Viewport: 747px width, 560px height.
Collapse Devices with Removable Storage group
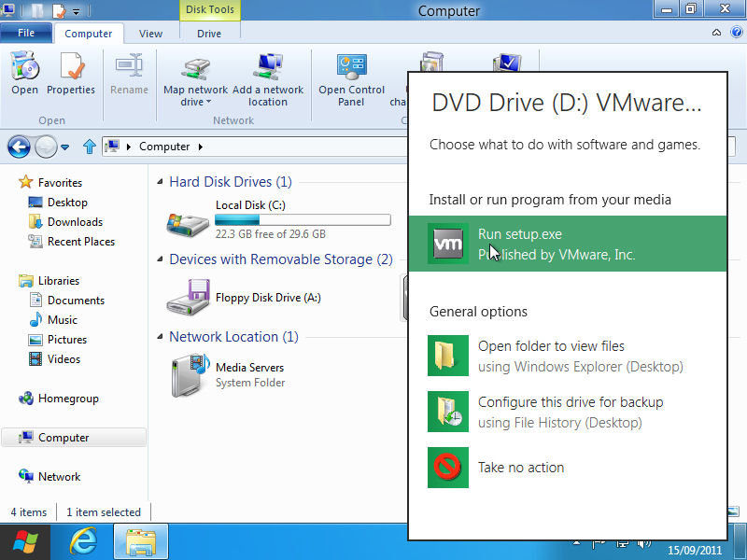[280, 259]
